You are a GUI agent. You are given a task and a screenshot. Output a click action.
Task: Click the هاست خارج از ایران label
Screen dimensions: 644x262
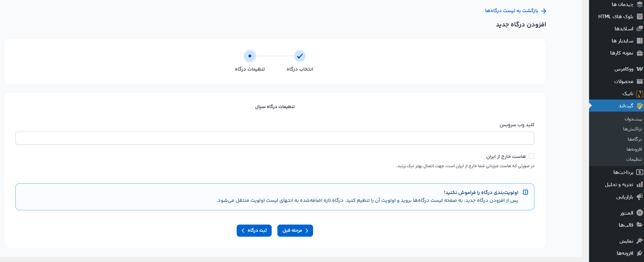[x=506, y=156]
